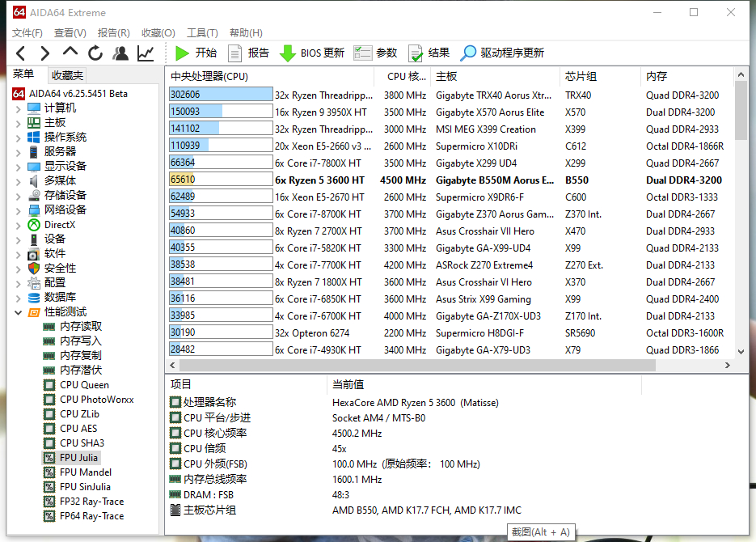The width and height of the screenshot is (756, 542).
Task: Open the 帮助(H) menu
Action: click(246, 33)
